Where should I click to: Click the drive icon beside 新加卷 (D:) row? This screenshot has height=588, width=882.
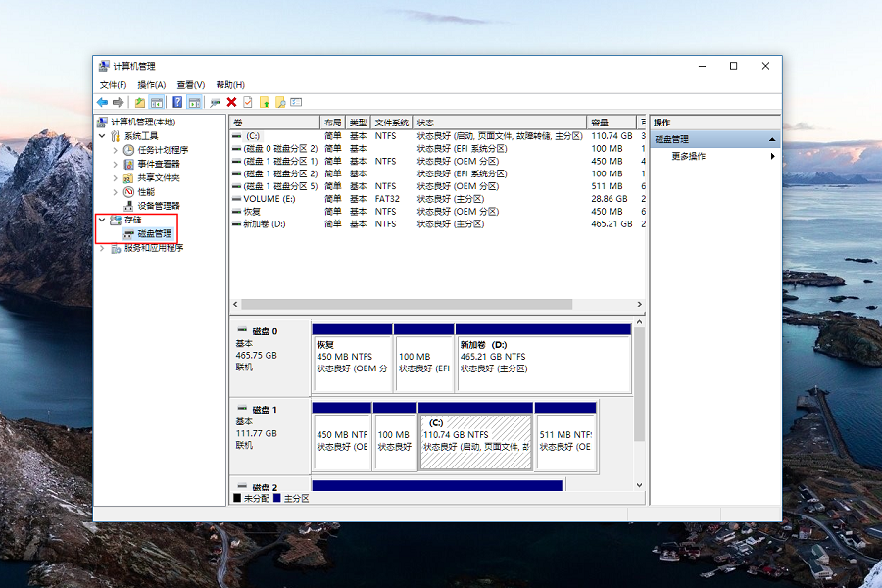point(237,224)
